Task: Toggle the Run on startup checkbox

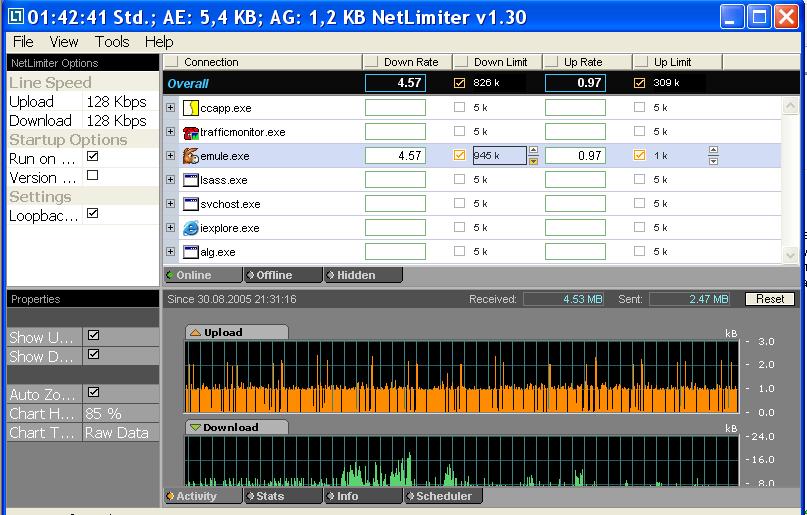Action: 93,156
